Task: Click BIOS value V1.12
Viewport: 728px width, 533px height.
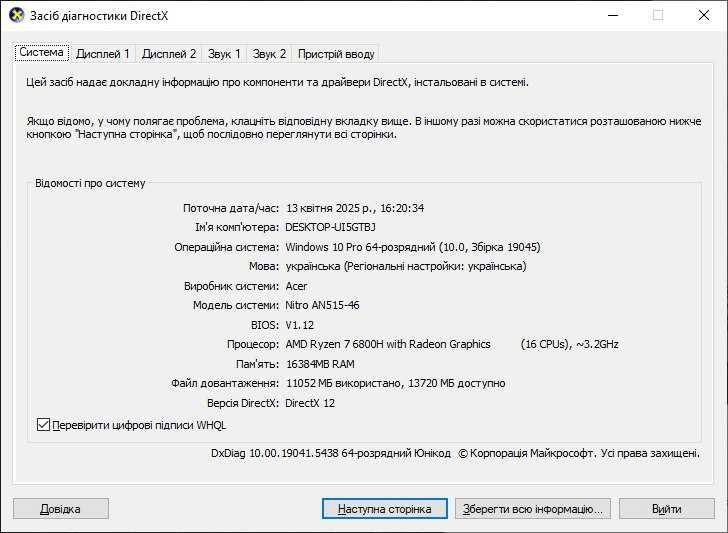Action: pos(300,325)
